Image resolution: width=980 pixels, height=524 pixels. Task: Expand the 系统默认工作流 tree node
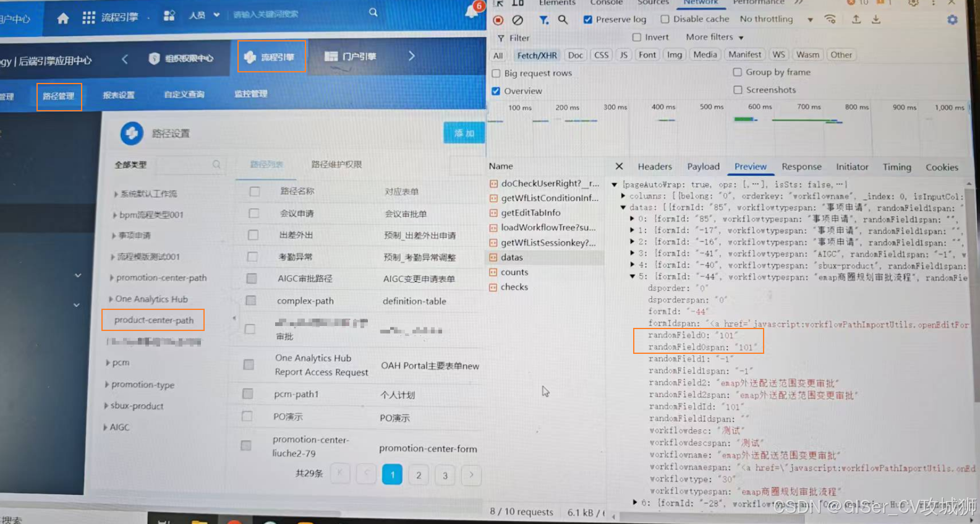(116, 194)
